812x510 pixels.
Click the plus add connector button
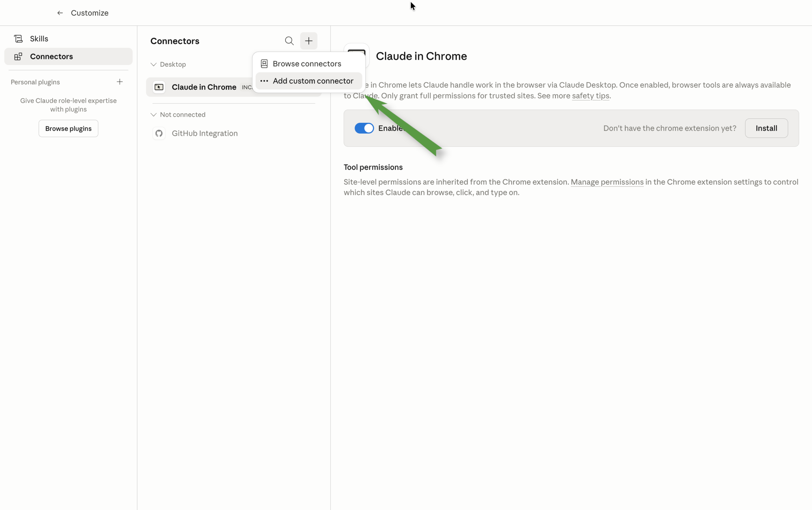click(309, 41)
